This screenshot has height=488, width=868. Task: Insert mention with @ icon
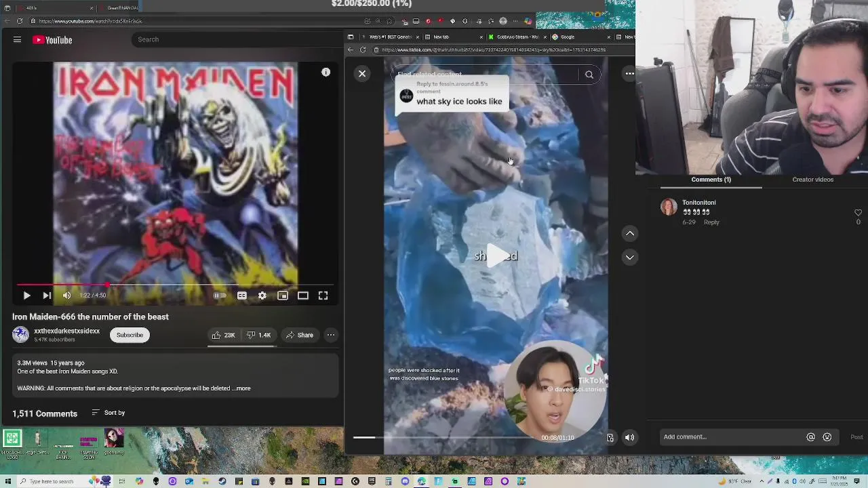click(x=810, y=437)
